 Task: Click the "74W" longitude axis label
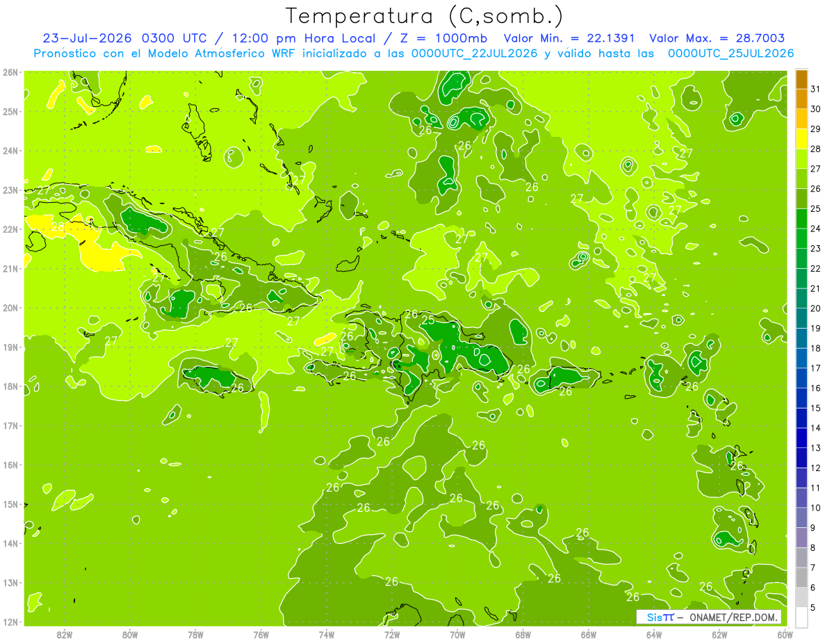[x=327, y=634]
